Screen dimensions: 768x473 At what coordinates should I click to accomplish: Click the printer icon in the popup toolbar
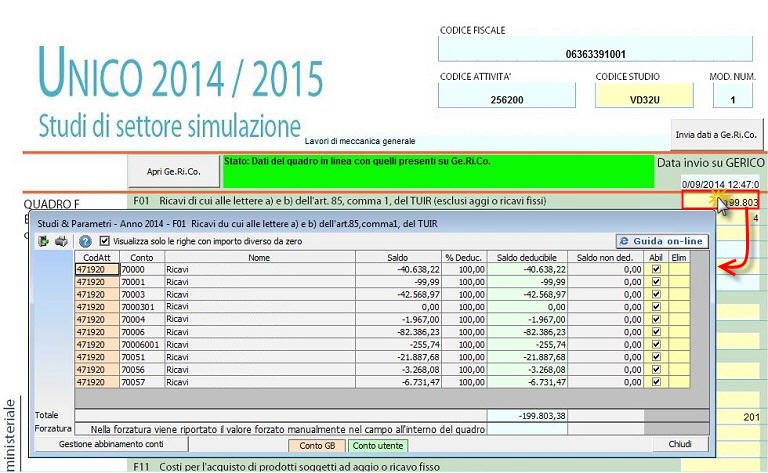click(61, 241)
